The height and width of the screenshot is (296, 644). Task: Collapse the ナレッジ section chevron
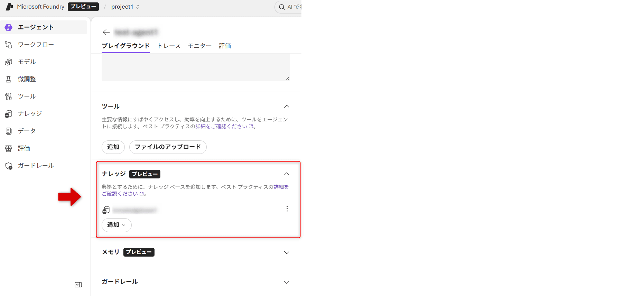click(287, 174)
